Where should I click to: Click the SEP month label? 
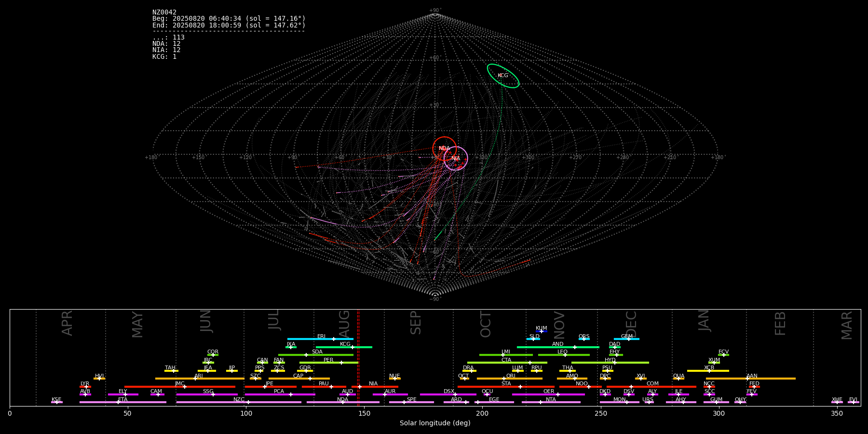(416, 323)
